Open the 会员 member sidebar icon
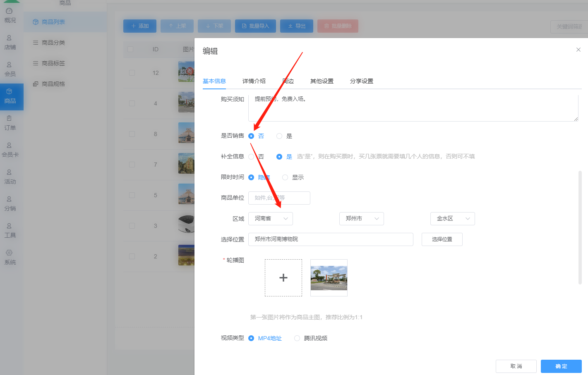The image size is (588, 375). click(9, 64)
